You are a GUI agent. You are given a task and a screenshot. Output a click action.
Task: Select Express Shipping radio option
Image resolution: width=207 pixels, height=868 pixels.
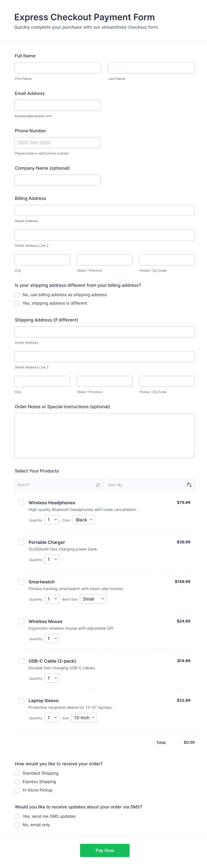(x=17, y=782)
